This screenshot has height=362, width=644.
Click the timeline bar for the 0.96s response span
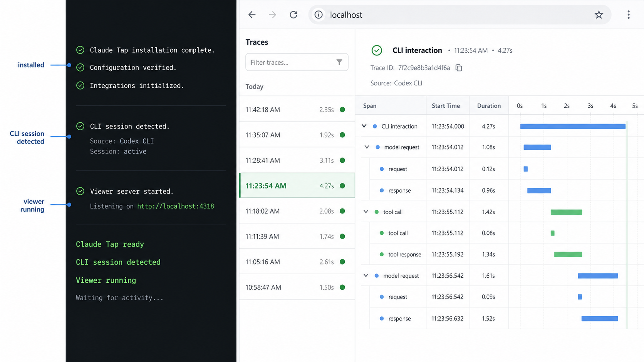click(539, 190)
